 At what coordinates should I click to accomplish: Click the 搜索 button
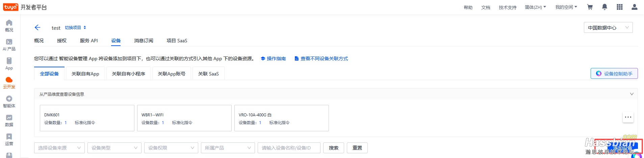[x=333, y=148]
